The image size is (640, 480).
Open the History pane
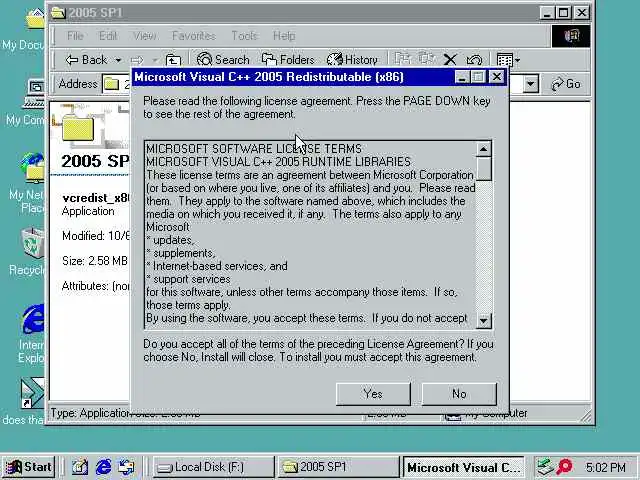[353, 60]
